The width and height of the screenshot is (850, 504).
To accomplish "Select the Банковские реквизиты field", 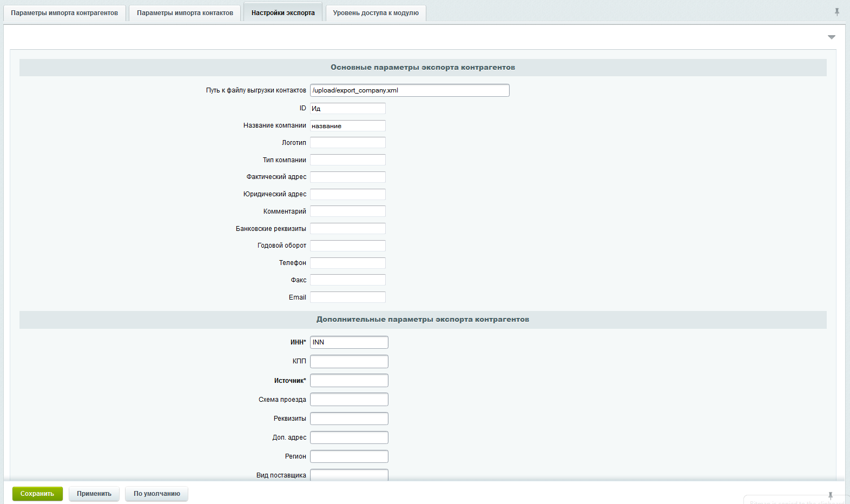I will (x=348, y=229).
